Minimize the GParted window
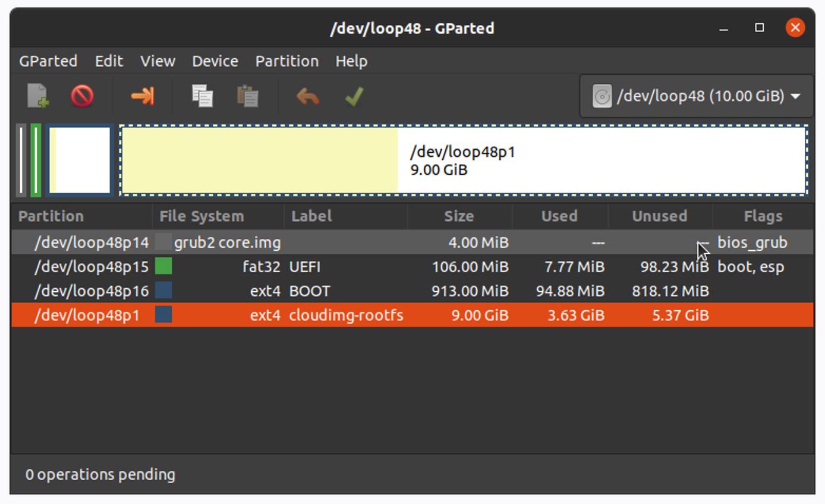The image size is (825, 504). coord(723,28)
